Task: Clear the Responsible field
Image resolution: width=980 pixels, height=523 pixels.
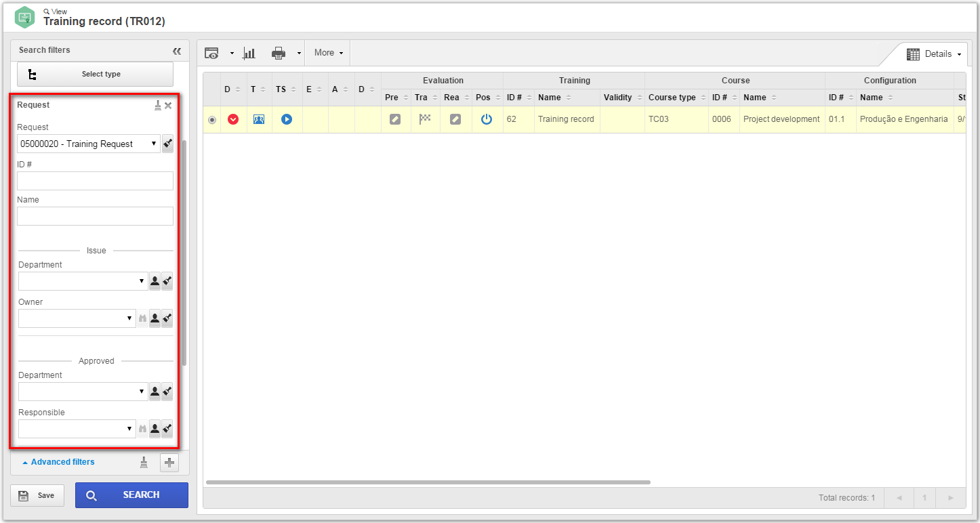Action: 167,429
